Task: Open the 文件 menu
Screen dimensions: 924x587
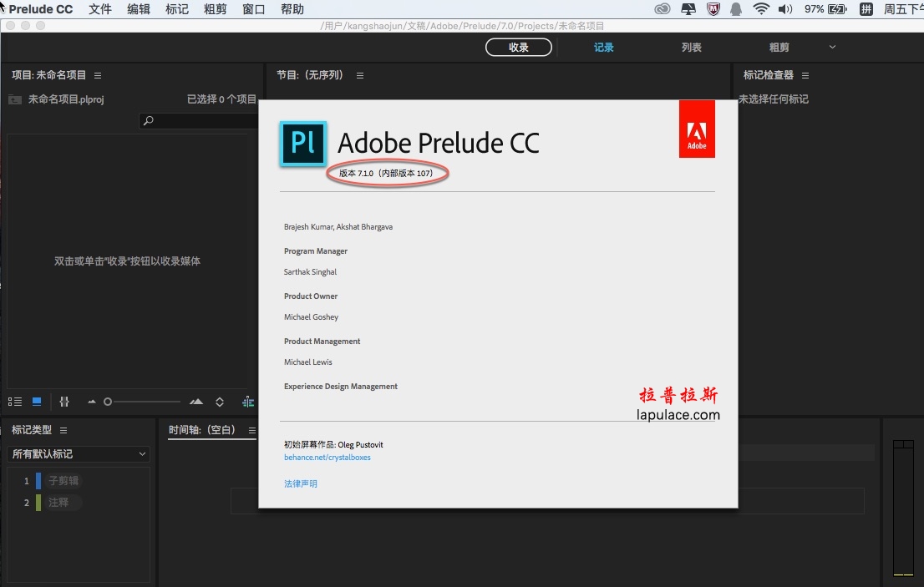Action: coord(100,9)
